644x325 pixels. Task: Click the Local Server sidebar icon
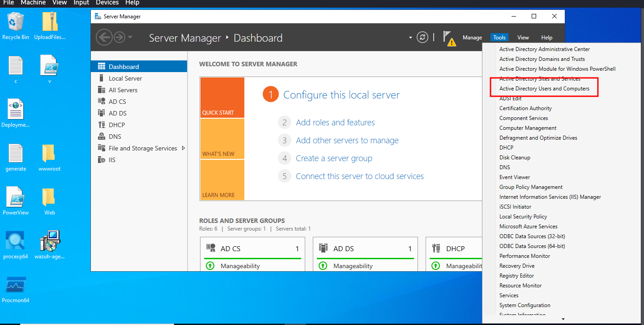point(102,78)
